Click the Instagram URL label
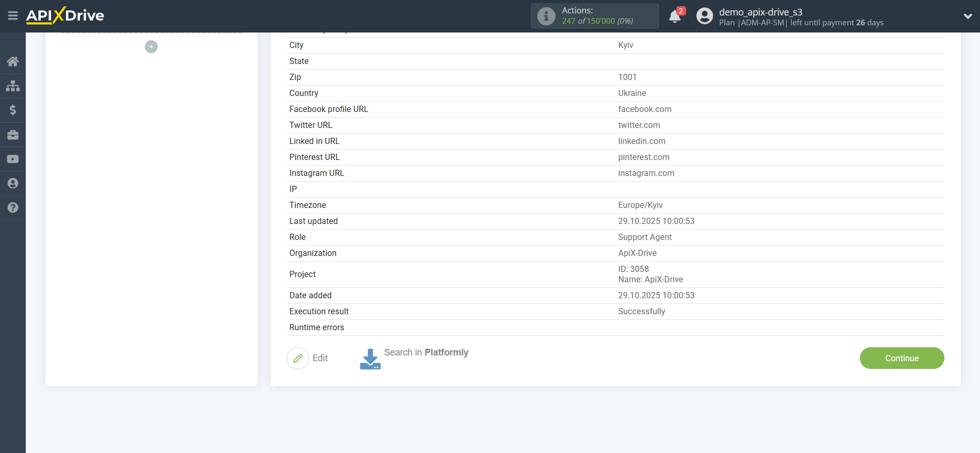 point(317,173)
